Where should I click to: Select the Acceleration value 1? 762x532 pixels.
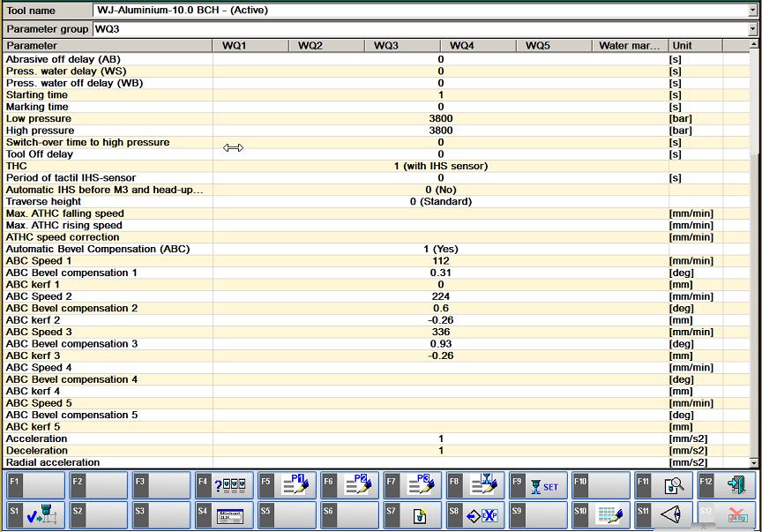[x=441, y=438]
